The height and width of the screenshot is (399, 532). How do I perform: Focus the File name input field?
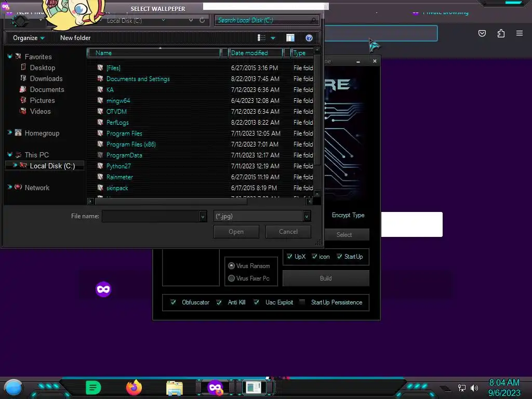coord(151,216)
